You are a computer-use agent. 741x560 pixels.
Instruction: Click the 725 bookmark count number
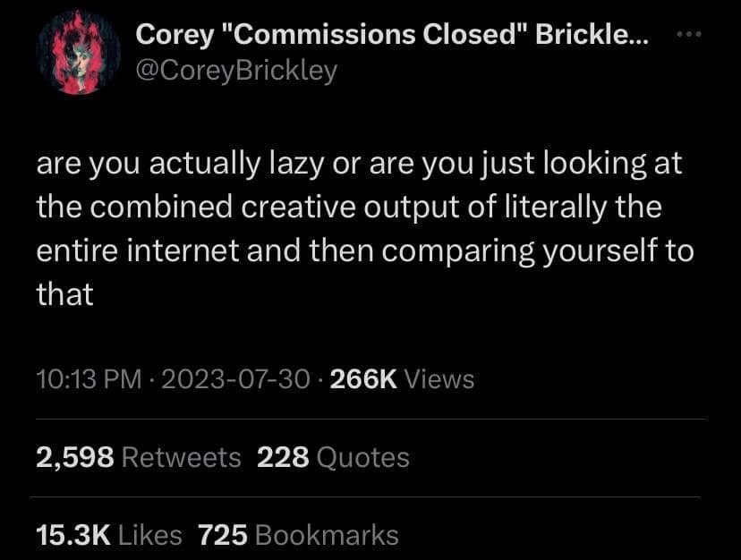tap(222, 535)
